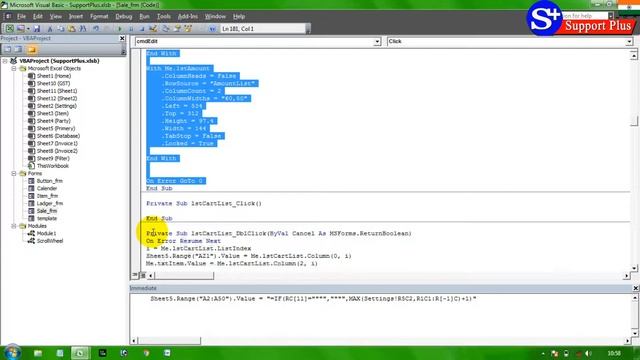Open the Window menu
Image resolution: width=640 pixels, height=360 pixels.
(x=215, y=17)
